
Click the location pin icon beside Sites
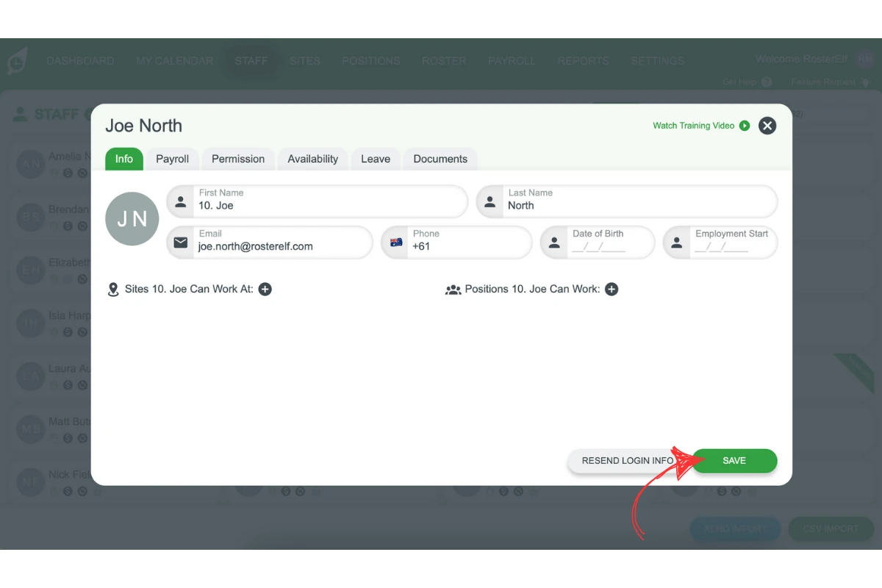(x=113, y=290)
